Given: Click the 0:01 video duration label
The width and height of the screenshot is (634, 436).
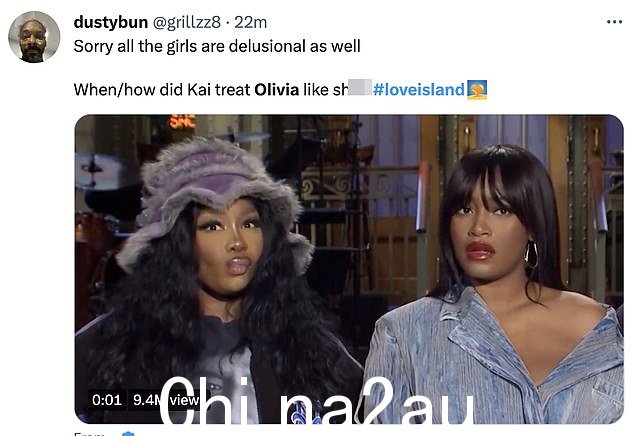Looking at the screenshot, I should pyautogui.click(x=107, y=400).
